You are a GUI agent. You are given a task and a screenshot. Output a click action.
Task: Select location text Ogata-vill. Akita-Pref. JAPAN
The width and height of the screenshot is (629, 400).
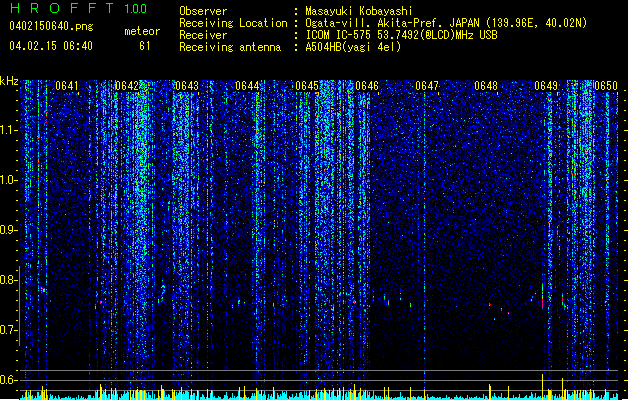click(392, 23)
